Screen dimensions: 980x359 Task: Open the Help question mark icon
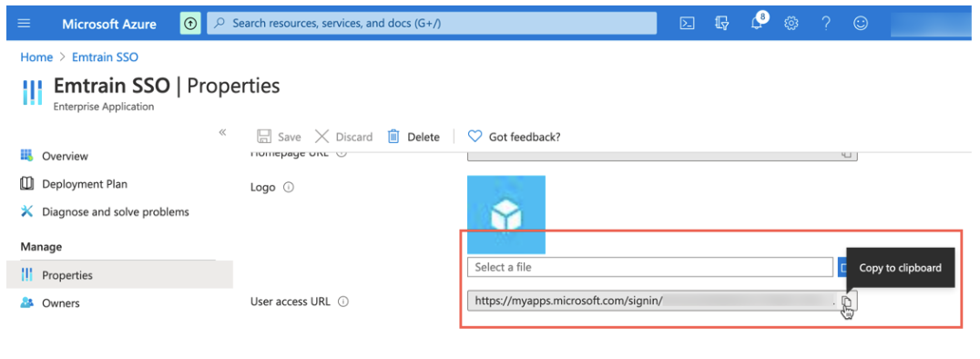pyautogui.click(x=826, y=24)
